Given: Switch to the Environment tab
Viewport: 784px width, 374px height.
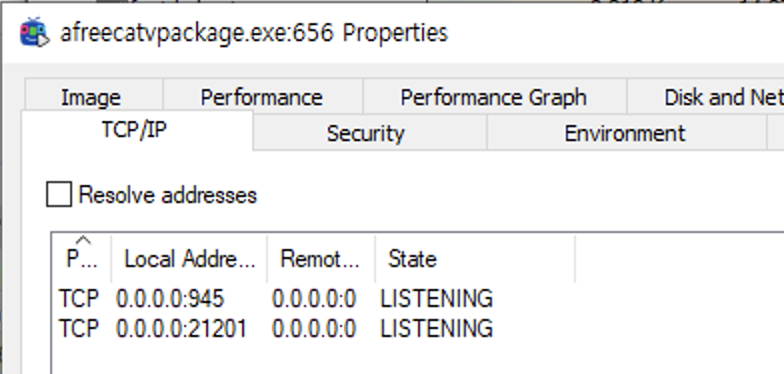Looking at the screenshot, I should point(626,133).
